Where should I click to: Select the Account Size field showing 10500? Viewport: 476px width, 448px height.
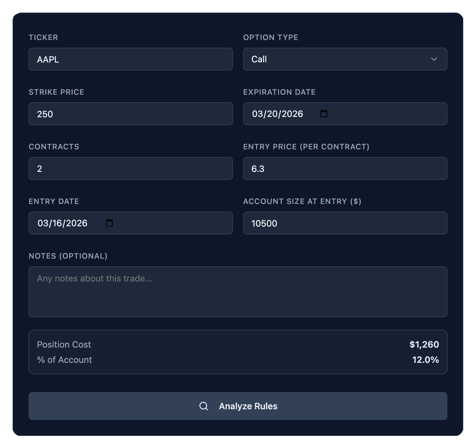(x=345, y=223)
